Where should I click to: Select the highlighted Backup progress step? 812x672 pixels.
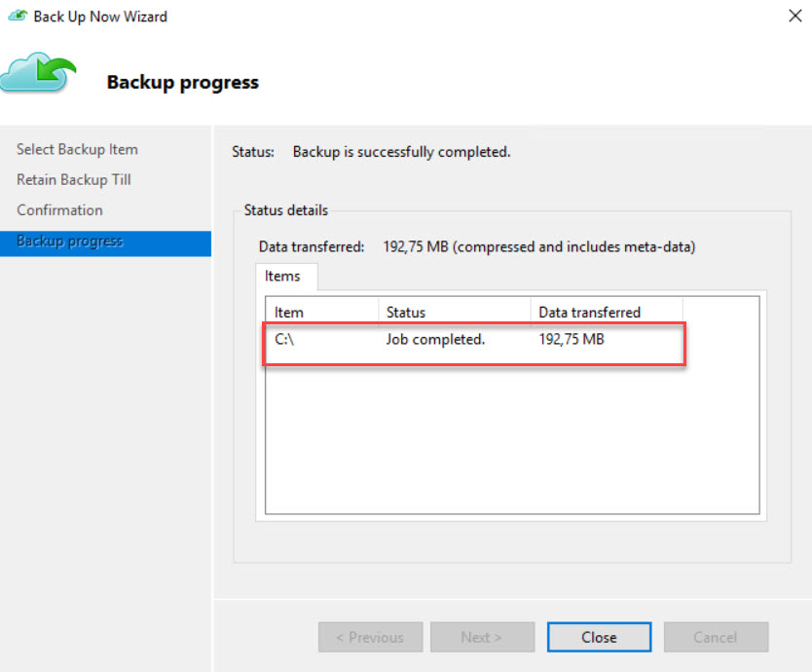tap(70, 242)
